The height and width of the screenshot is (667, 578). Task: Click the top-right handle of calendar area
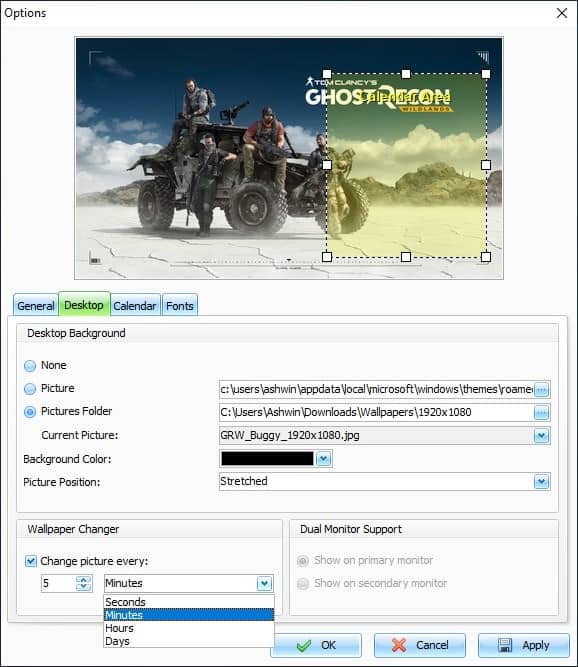click(x=486, y=74)
